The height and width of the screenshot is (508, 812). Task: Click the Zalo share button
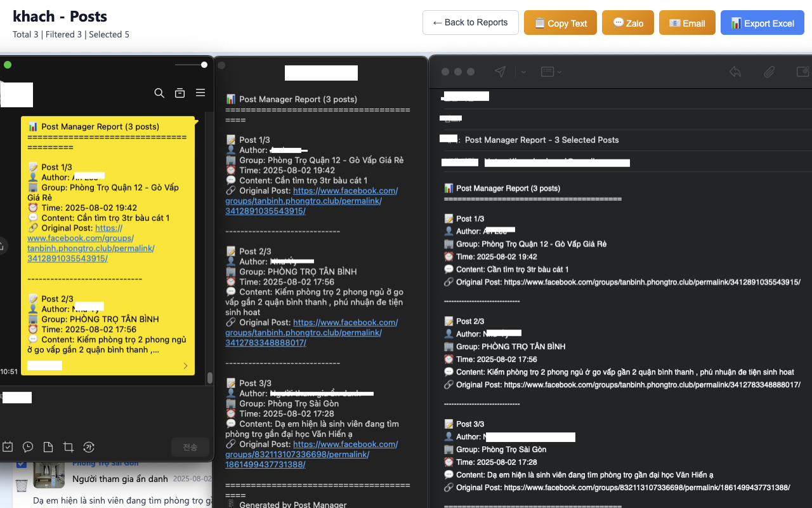tap(628, 23)
